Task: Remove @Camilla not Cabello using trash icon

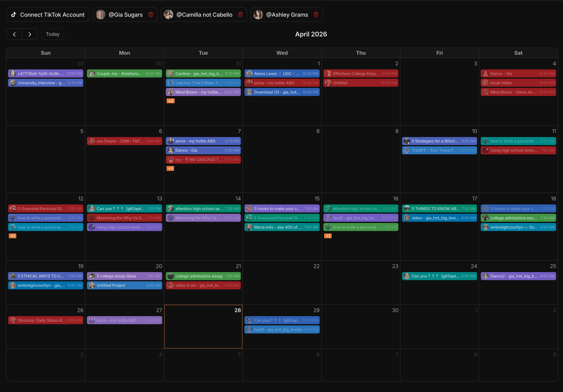Action: 240,14
